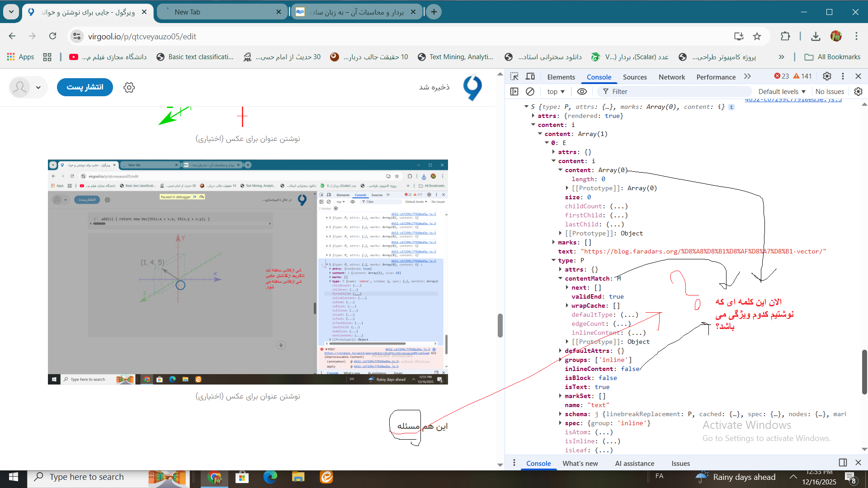868x488 pixels.
Task: Open Default levels dropdown
Action: pos(782,91)
